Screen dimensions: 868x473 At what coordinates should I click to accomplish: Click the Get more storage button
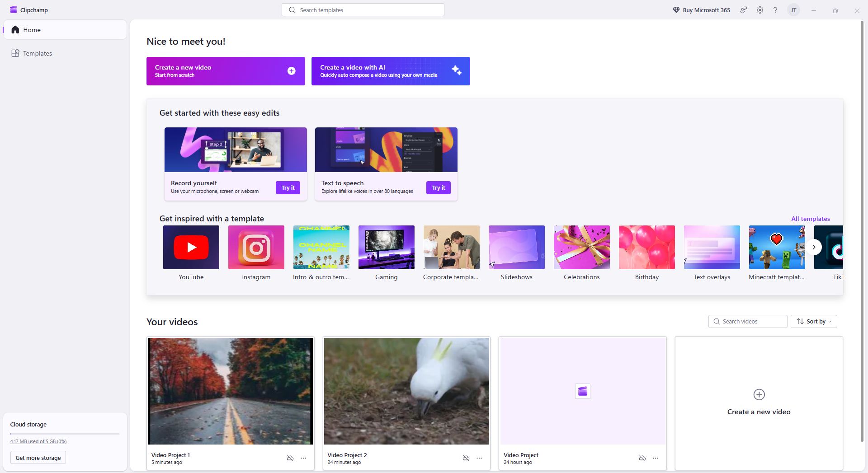coord(38,458)
